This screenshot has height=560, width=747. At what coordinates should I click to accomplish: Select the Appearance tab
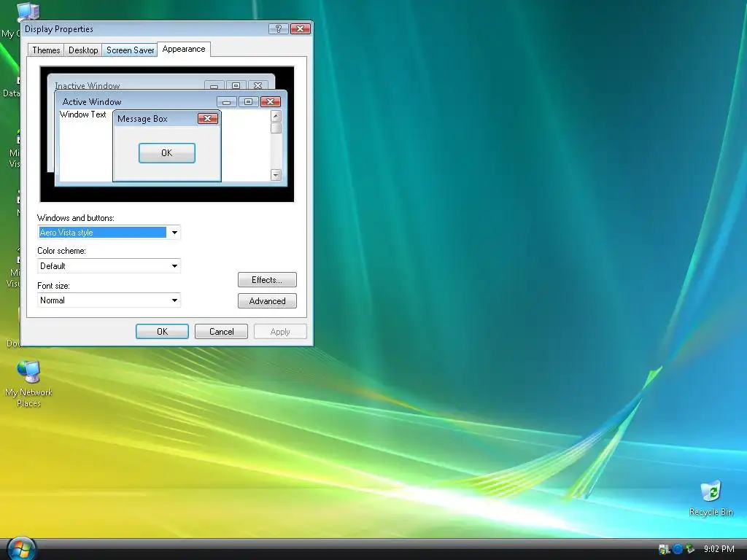[x=184, y=49]
